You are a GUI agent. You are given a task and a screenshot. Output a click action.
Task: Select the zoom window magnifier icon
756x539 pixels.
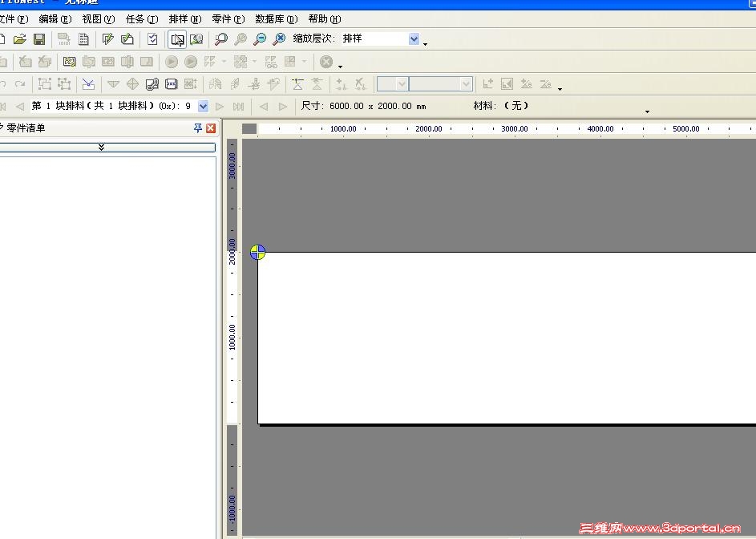pyautogui.click(x=220, y=39)
